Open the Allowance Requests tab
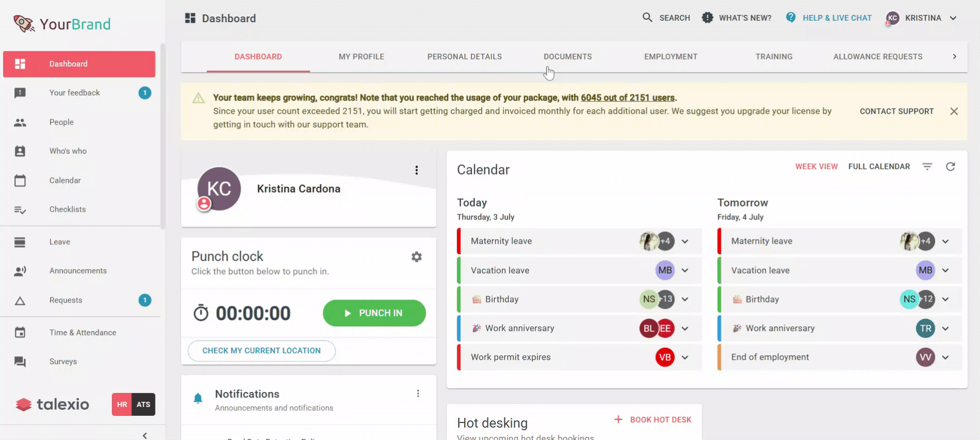980x440 pixels. point(878,57)
